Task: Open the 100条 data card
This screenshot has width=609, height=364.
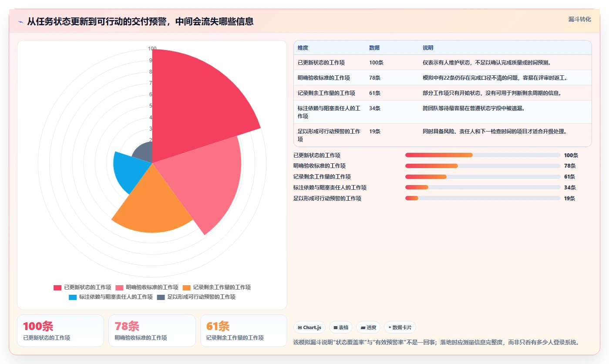Action: [61, 331]
